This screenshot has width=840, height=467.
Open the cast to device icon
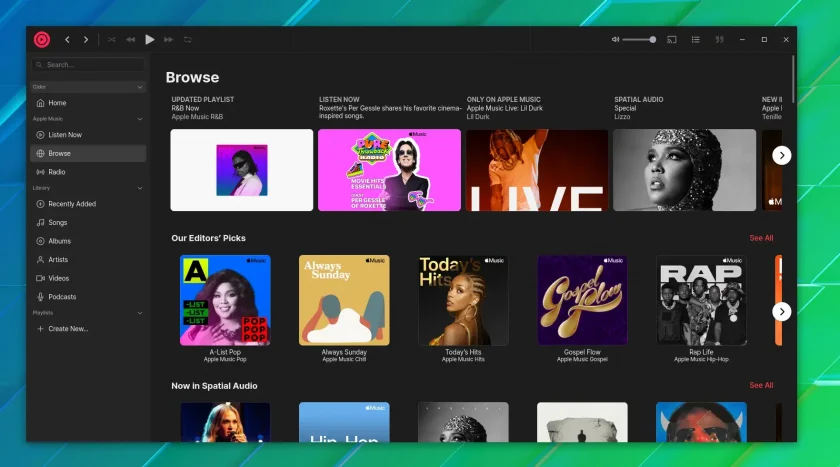coord(672,40)
